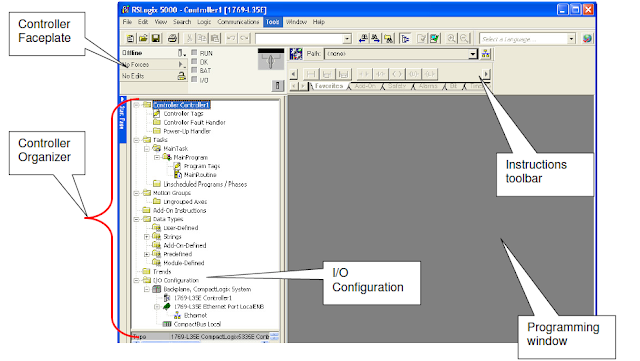Image resolution: width=640 pixels, height=361 pixels.
Task: Open the search text combo box dropdown
Action: (x=347, y=39)
